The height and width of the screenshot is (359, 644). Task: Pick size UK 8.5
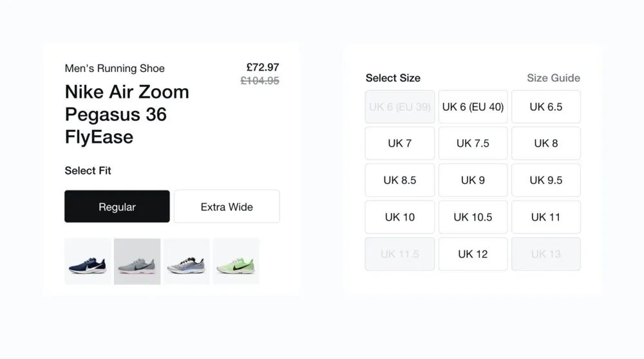click(x=399, y=180)
